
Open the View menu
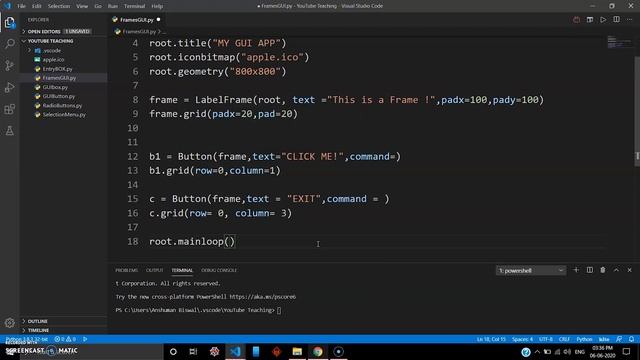coord(82,6)
